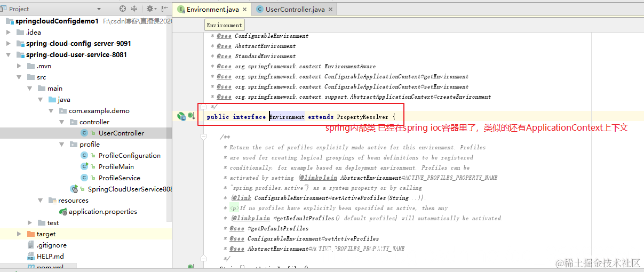Viewport: 644px width, 272px height.
Task: Click PropertyResolver in the extends clause
Action: click(x=362, y=117)
